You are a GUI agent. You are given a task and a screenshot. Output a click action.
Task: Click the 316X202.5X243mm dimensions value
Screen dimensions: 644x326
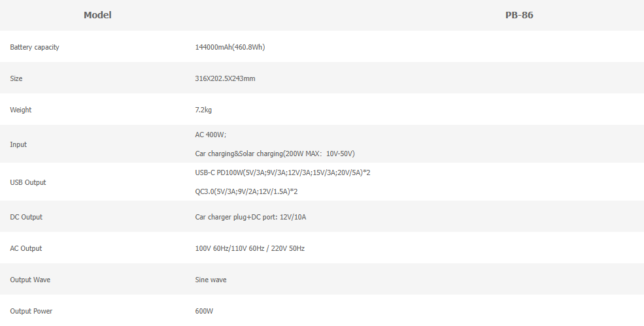[x=225, y=78]
